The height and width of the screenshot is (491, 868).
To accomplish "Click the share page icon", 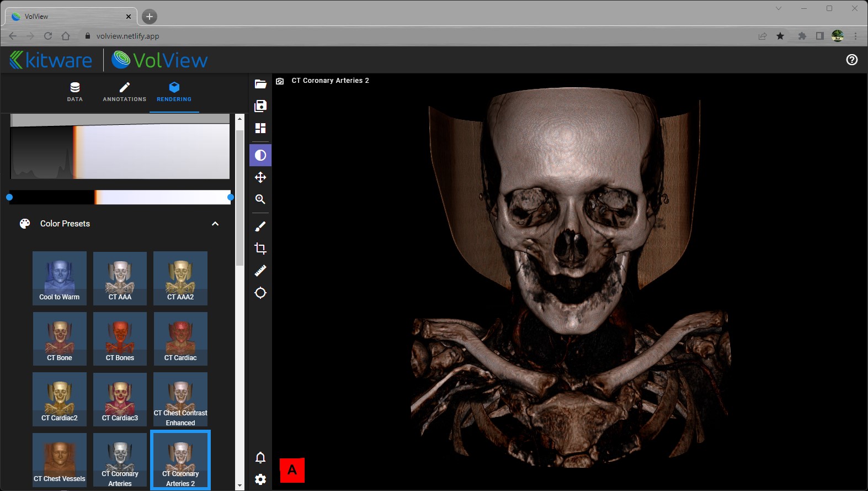I will pyautogui.click(x=763, y=36).
